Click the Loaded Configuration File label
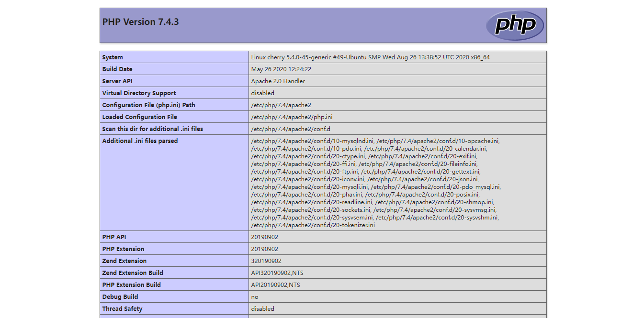Image resolution: width=644 pixels, height=318 pixels. [140, 117]
